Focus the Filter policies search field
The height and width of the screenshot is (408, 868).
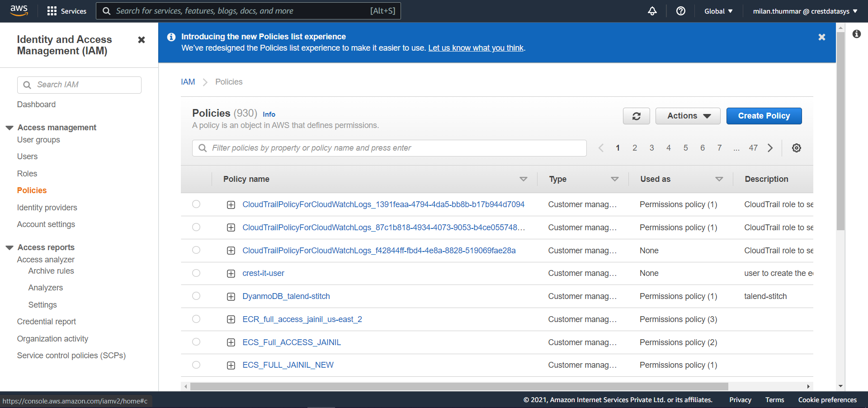tap(389, 148)
